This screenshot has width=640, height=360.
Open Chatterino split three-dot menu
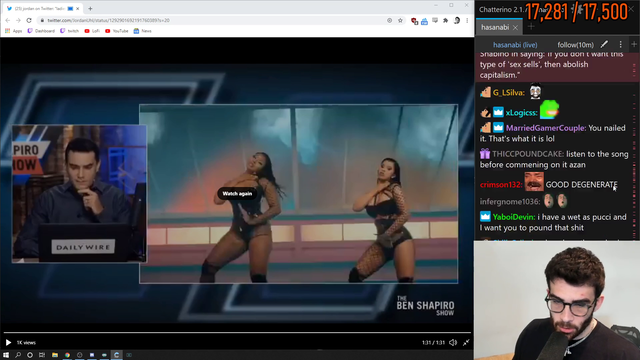tap(620, 44)
